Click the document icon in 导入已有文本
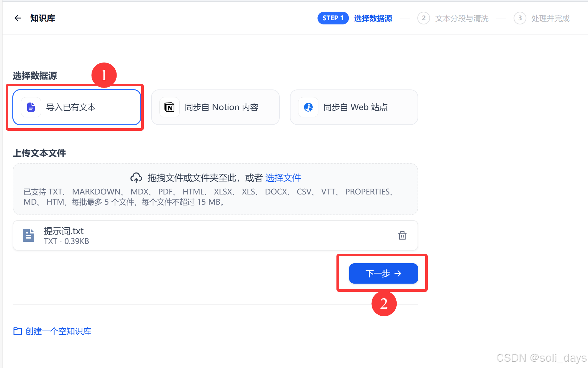Image resolution: width=588 pixels, height=368 pixels. (31, 107)
